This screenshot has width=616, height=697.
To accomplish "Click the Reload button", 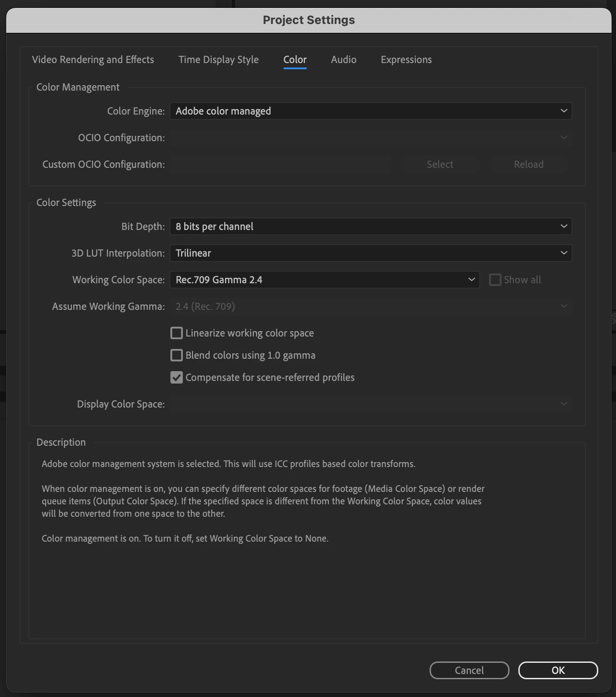I will pyautogui.click(x=529, y=164).
